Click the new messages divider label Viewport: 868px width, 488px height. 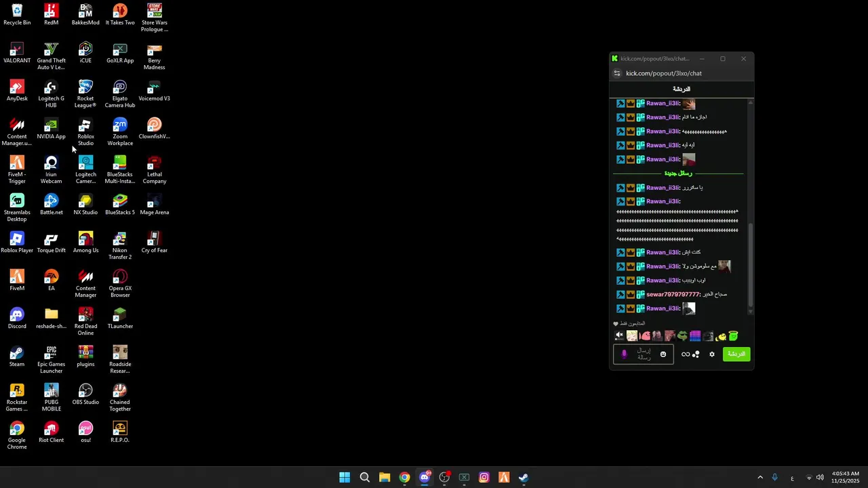tap(677, 174)
